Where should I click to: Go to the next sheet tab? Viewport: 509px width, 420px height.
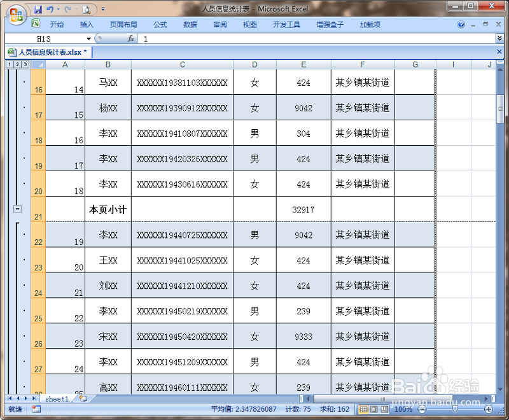pos(25,398)
